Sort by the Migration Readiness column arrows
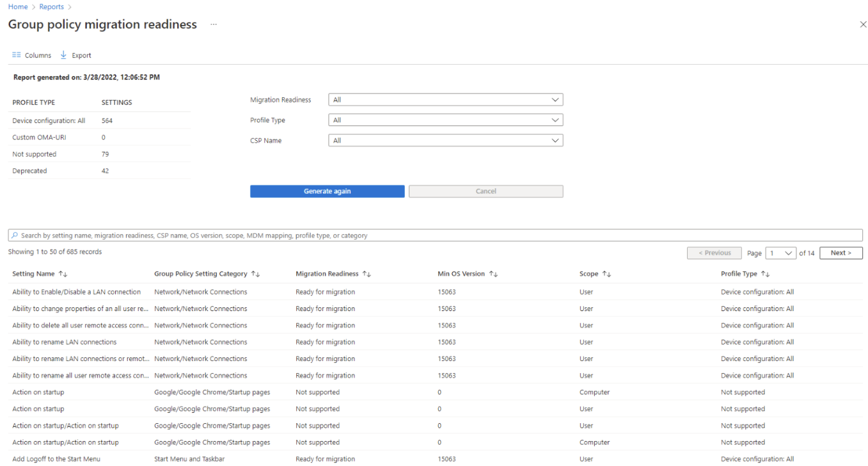 367,273
